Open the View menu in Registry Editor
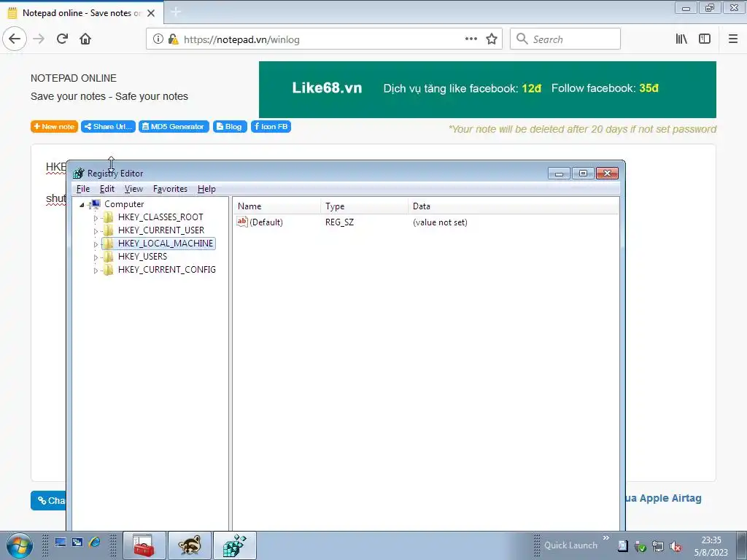Screen dimensions: 747x560 tap(133, 189)
